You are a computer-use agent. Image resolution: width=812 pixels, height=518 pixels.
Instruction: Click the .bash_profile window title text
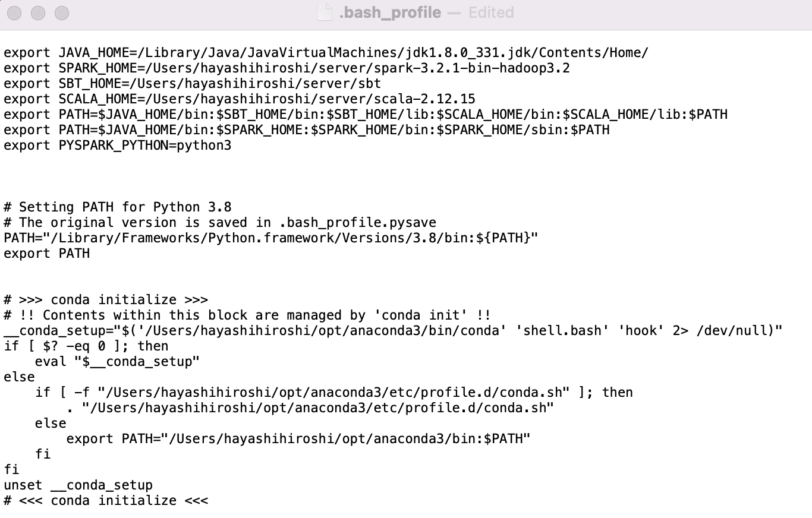tap(390, 12)
